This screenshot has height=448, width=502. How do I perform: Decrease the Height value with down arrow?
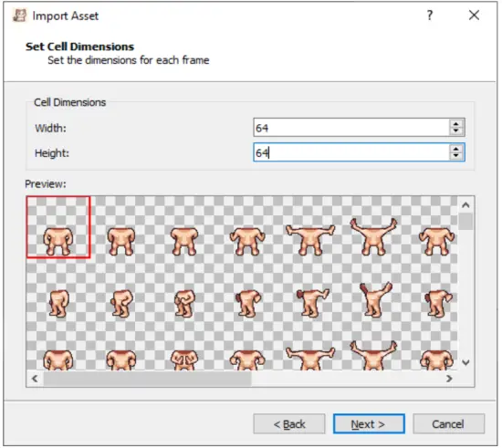456,156
